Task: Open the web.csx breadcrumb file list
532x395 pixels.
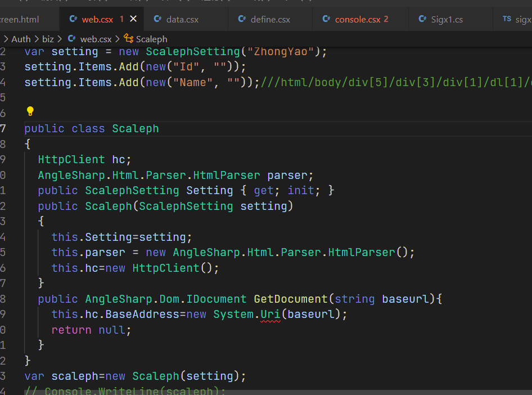Action: point(96,39)
